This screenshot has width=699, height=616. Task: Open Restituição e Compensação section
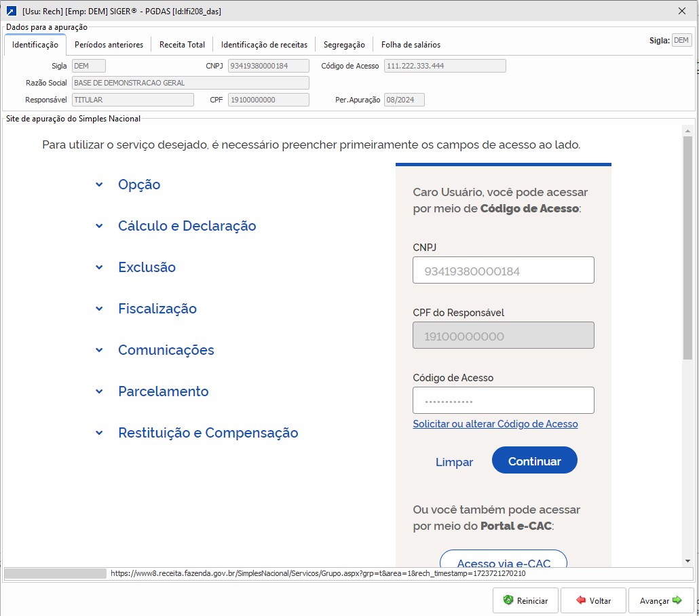[208, 433]
